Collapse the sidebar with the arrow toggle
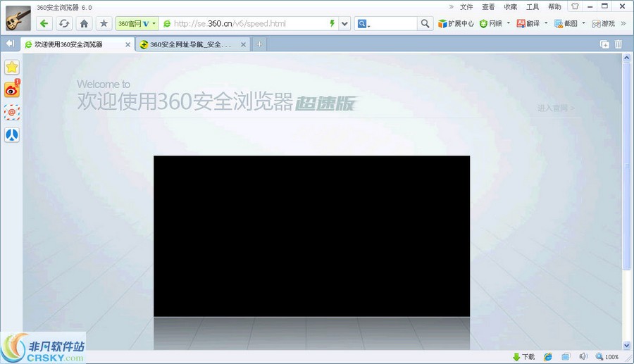The height and width of the screenshot is (364, 634). (x=10, y=43)
